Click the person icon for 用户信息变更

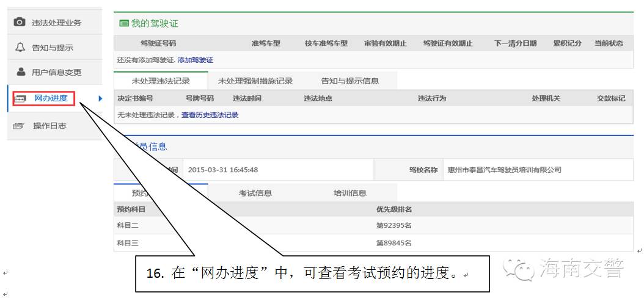click(x=21, y=72)
